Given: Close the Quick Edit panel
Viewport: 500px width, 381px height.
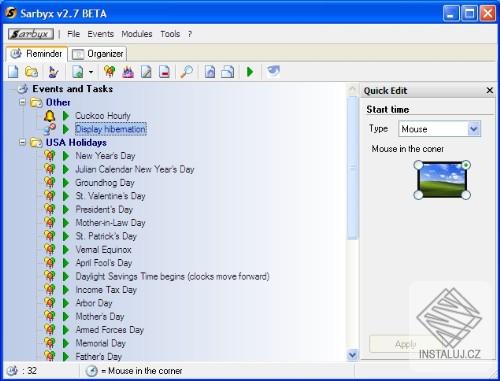Looking at the screenshot, I should pos(489,90).
